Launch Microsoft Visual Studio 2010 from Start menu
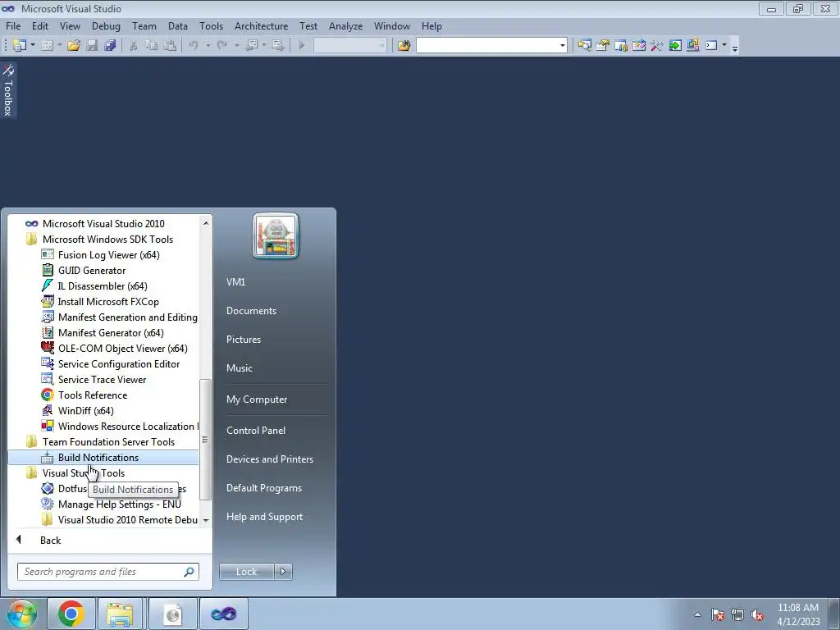 [x=103, y=224]
